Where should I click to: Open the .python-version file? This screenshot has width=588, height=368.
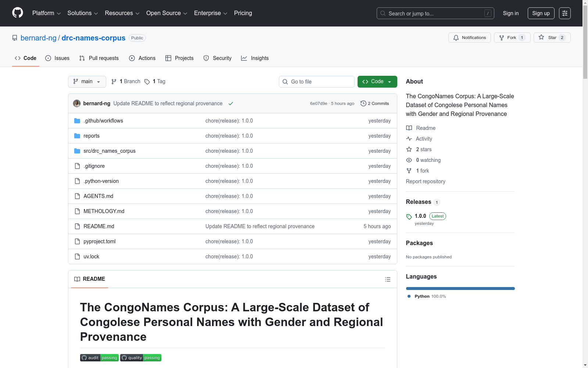pos(101,181)
